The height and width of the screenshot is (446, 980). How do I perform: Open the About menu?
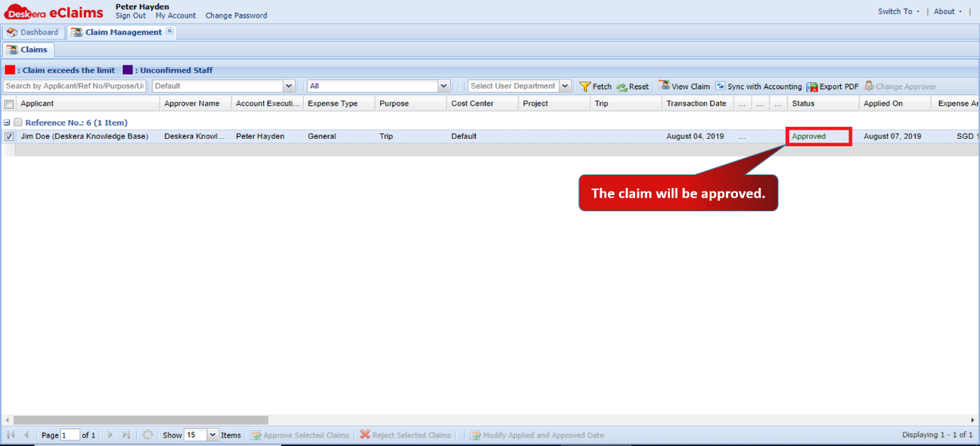947,11
